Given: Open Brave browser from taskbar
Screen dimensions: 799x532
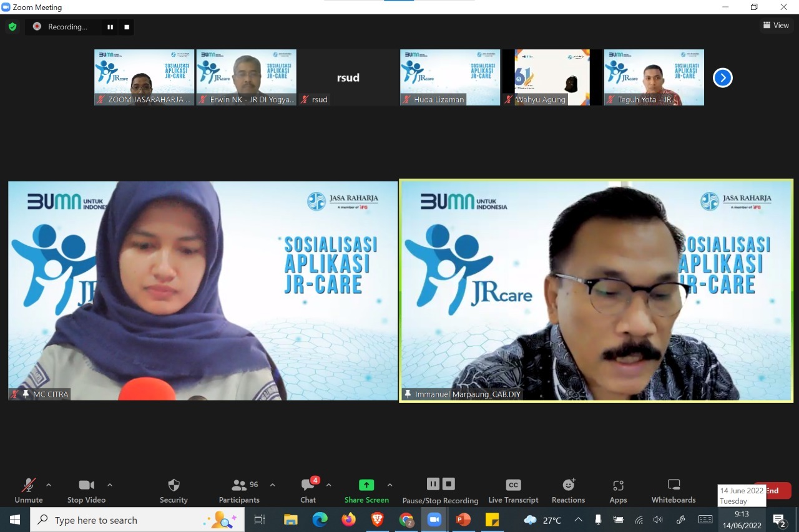Looking at the screenshot, I should coord(377,520).
